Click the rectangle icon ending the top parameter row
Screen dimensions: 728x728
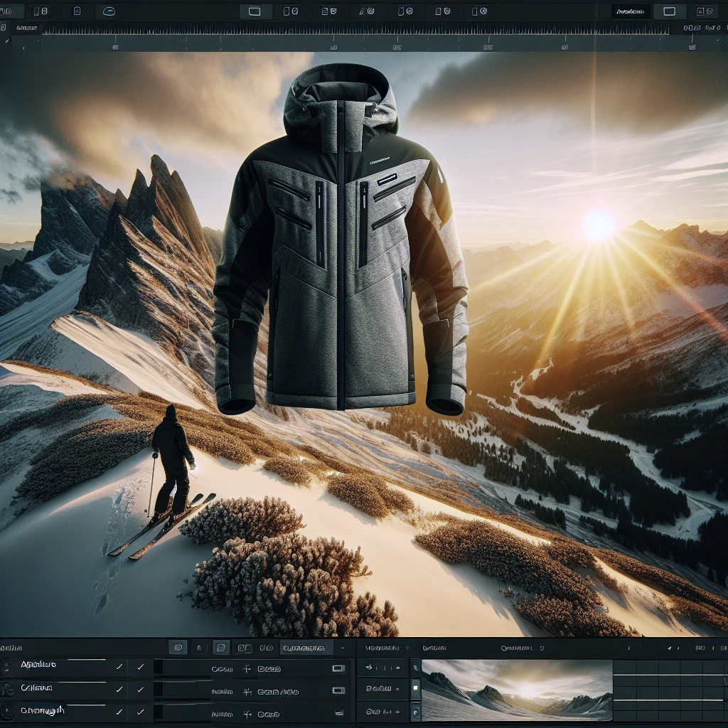click(338, 668)
